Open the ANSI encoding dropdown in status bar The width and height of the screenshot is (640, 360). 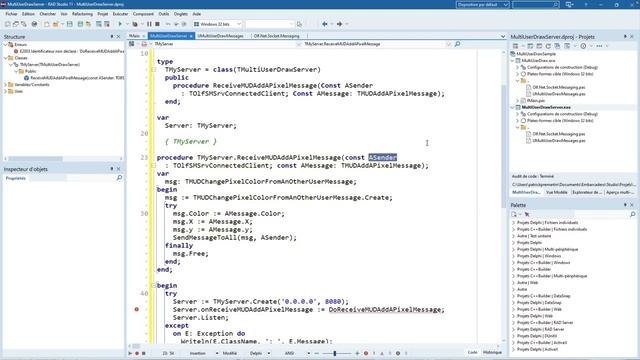click(x=309, y=353)
